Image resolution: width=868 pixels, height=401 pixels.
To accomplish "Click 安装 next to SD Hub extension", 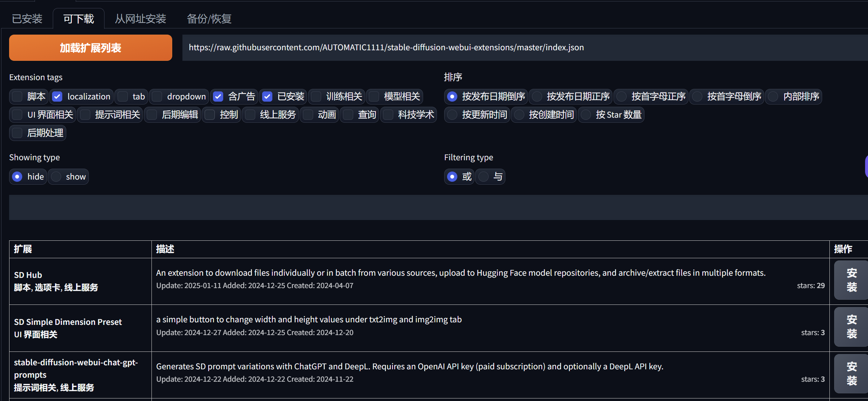I will pos(851,280).
